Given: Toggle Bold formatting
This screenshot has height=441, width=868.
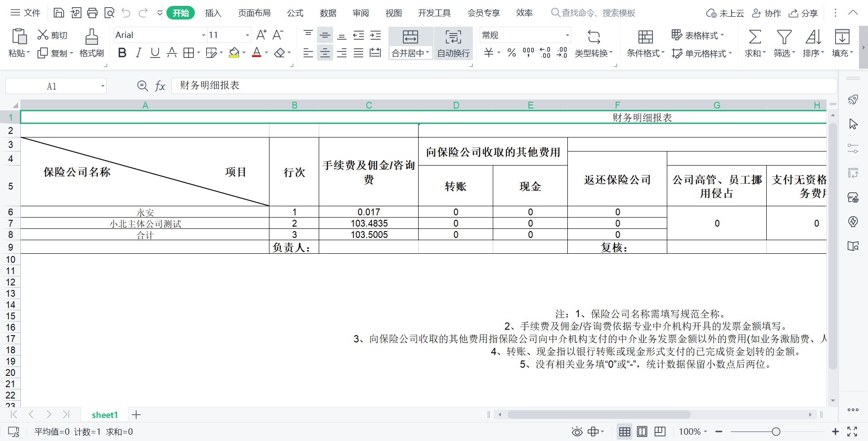Looking at the screenshot, I should click(122, 53).
